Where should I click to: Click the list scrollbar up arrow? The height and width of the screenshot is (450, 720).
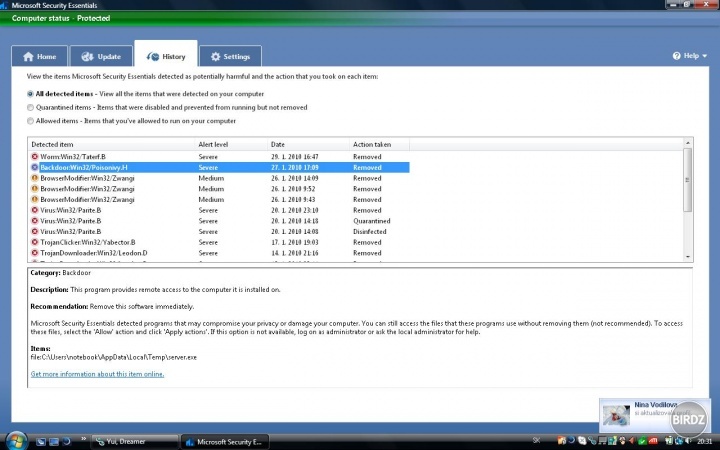click(x=687, y=143)
